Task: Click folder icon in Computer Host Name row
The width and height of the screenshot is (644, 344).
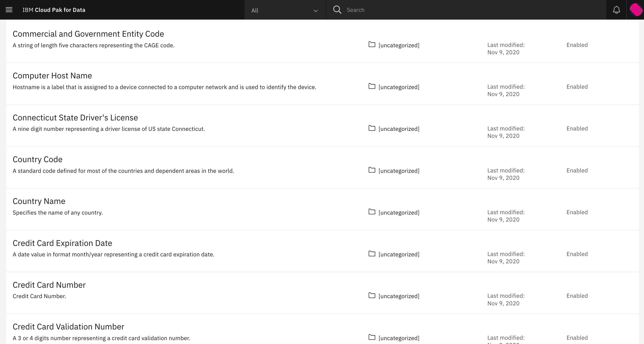Action: 372,86
